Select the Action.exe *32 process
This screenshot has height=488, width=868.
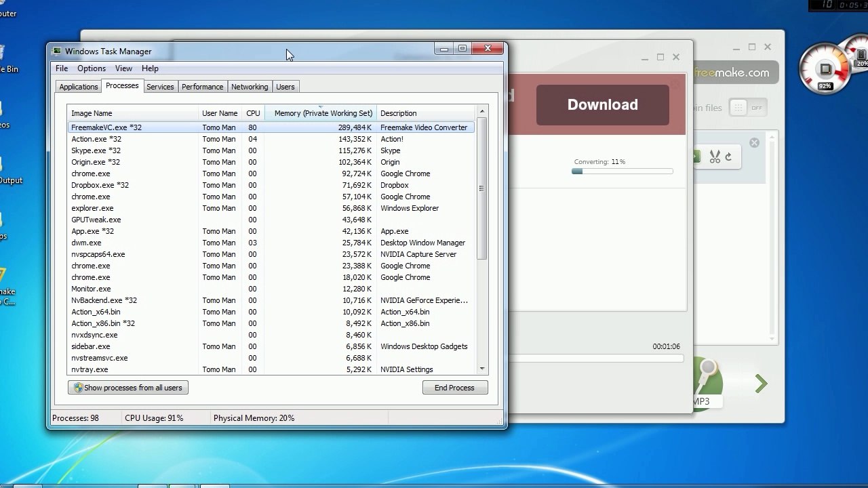[x=271, y=139]
